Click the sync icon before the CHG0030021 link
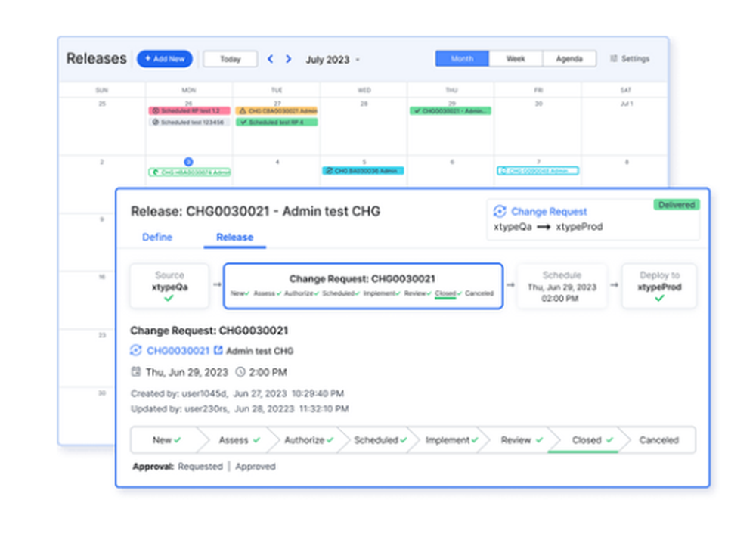The width and height of the screenshot is (756, 534). click(x=136, y=350)
